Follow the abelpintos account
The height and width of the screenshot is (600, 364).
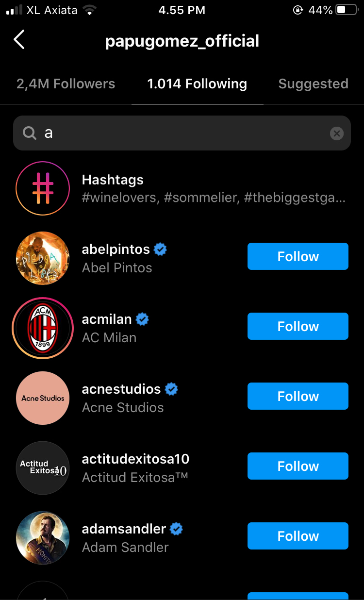[298, 256]
